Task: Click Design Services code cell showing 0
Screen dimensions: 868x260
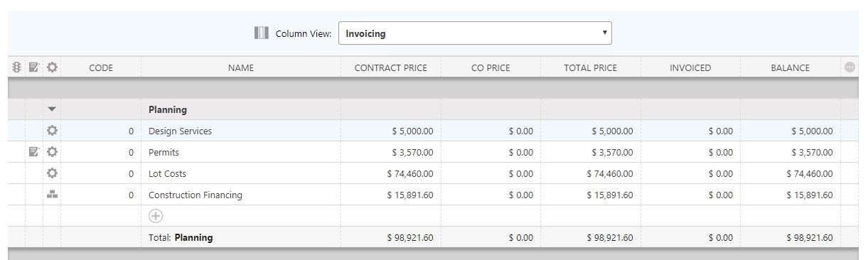Action: pyautogui.click(x=101, y=131)
